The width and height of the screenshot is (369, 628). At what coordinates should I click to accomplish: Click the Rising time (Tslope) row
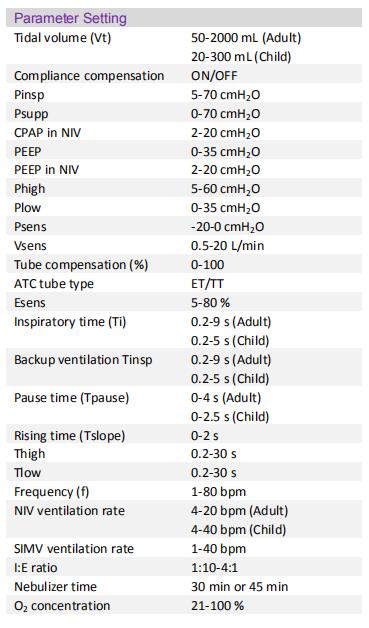(184, 435)
